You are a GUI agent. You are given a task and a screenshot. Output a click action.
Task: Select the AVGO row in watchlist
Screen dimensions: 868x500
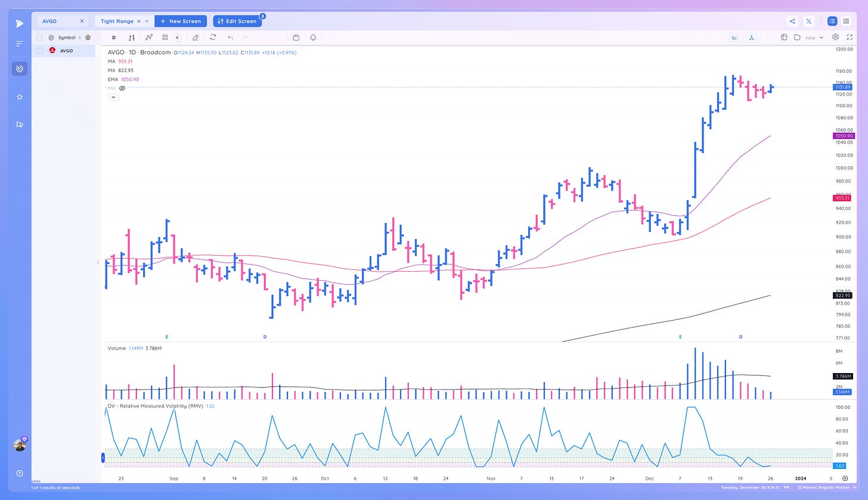[x=63, y=51]
